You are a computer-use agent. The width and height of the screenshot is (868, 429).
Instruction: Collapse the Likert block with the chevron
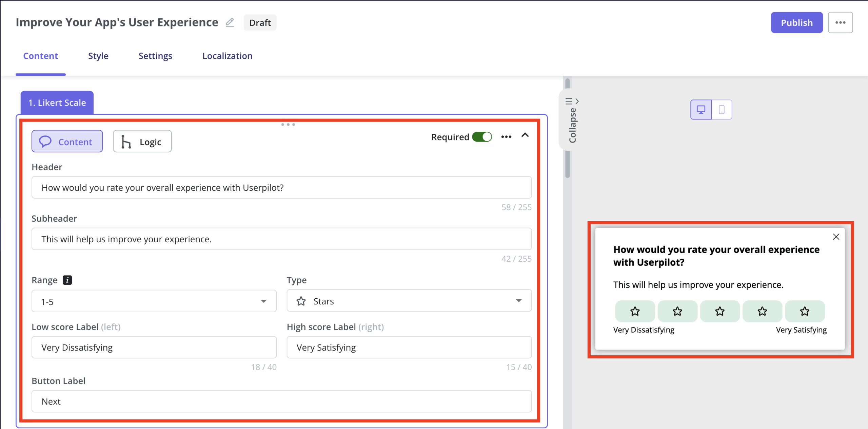pos(525,135)
